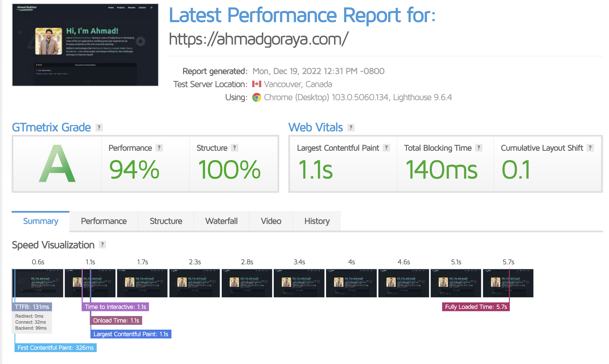Click the 100% Structure score

(x=229, y=170)
